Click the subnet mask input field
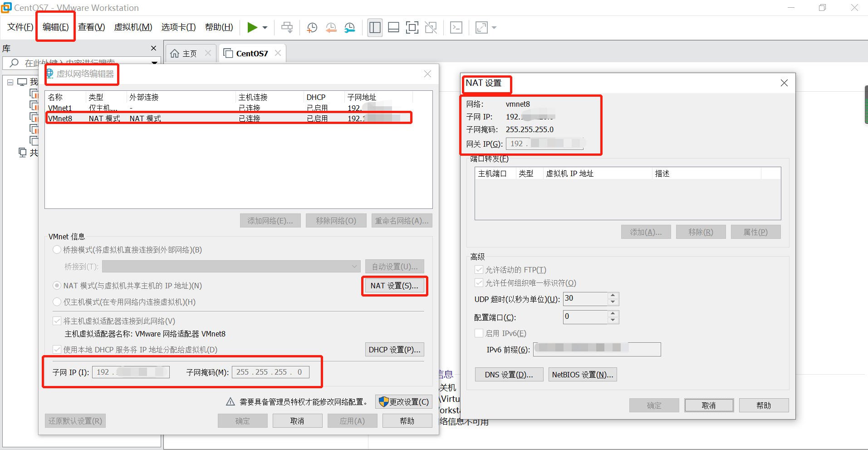The image size is (868, 450). [x=270, y=372]
